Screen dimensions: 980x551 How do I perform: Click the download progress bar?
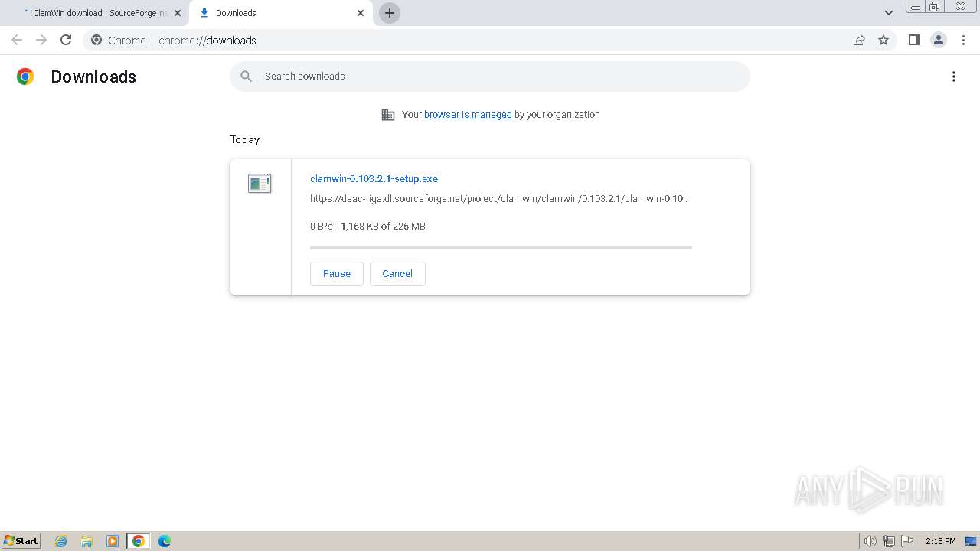click(x=501, y=248)
